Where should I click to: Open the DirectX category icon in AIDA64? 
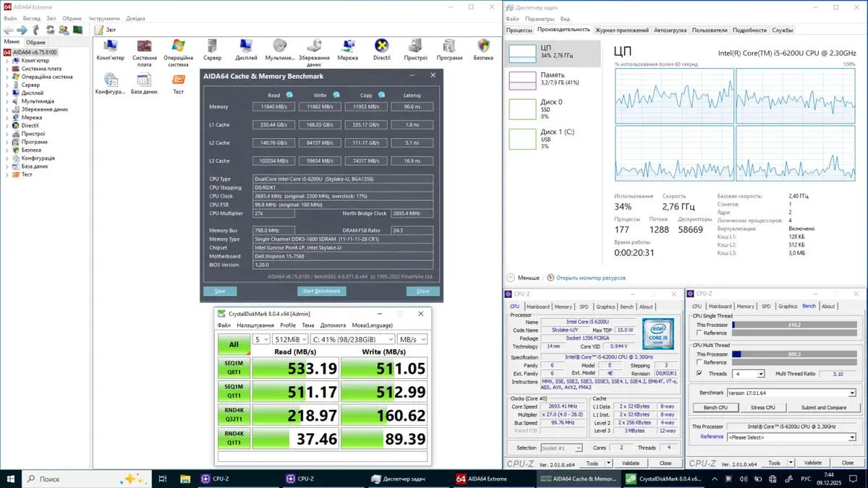[x=381, y=48]
